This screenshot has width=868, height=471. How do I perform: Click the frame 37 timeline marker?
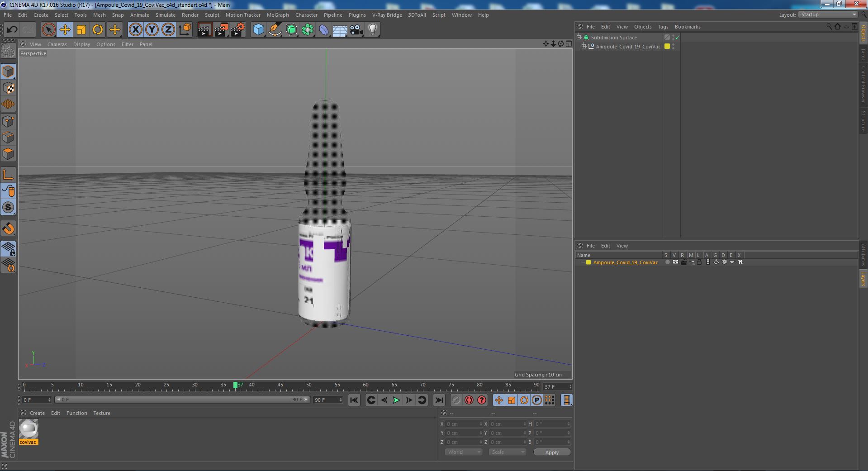[236, 385]
